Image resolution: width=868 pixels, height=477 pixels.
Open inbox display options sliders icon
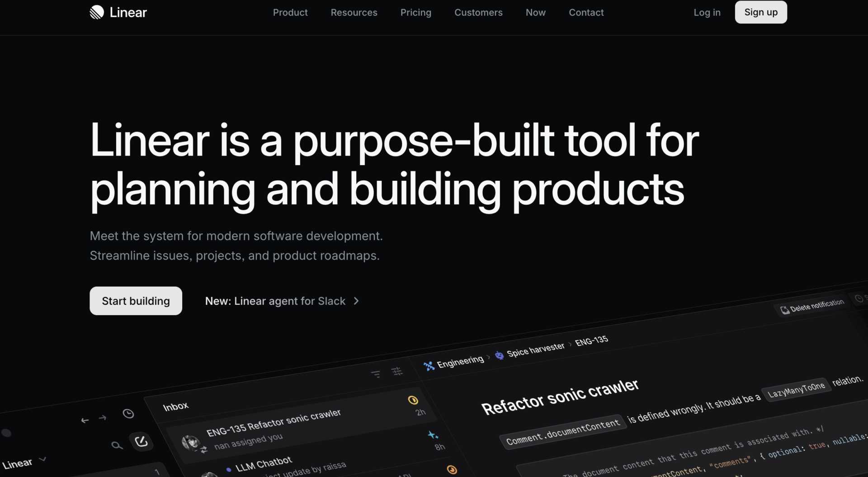(397, 372)
